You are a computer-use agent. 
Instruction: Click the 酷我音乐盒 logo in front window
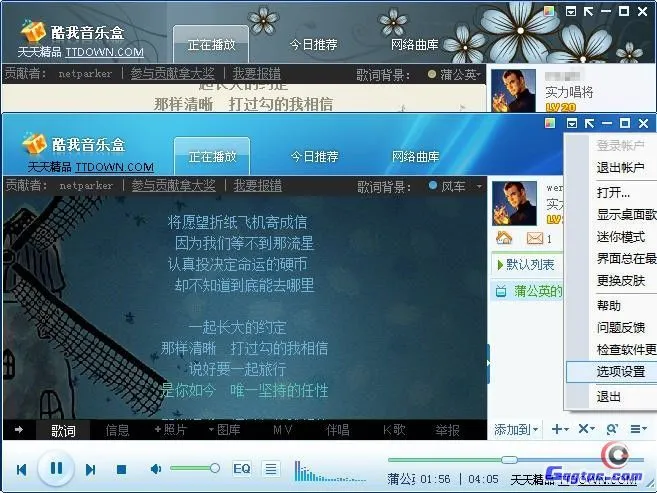74,145
